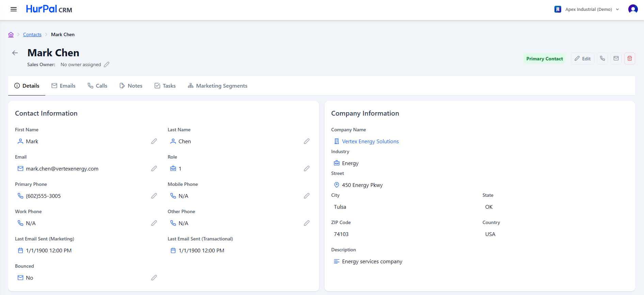644x295 pixels.
Task: Click the calendar icon for Last Email Sent (Transactional)
Action: coord(173,250)
